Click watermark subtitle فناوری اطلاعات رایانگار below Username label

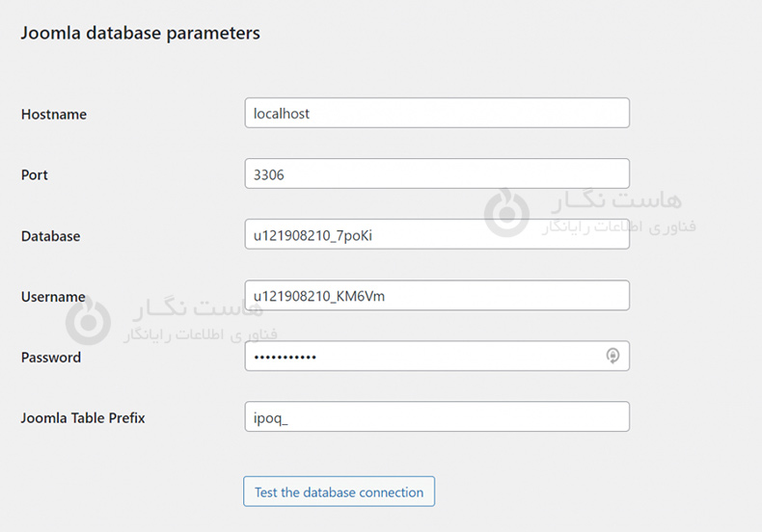(200, 334)
